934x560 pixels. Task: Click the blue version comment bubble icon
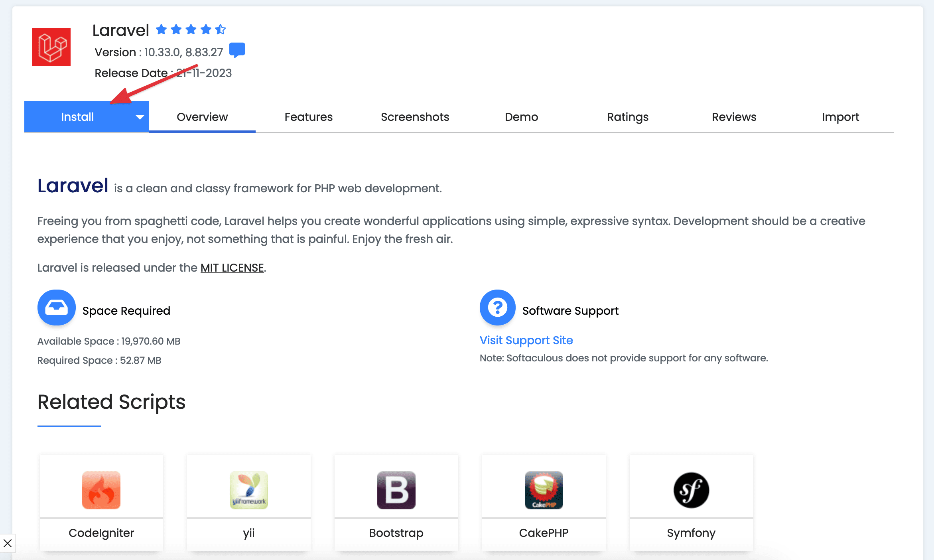click(x=237, y=50)
